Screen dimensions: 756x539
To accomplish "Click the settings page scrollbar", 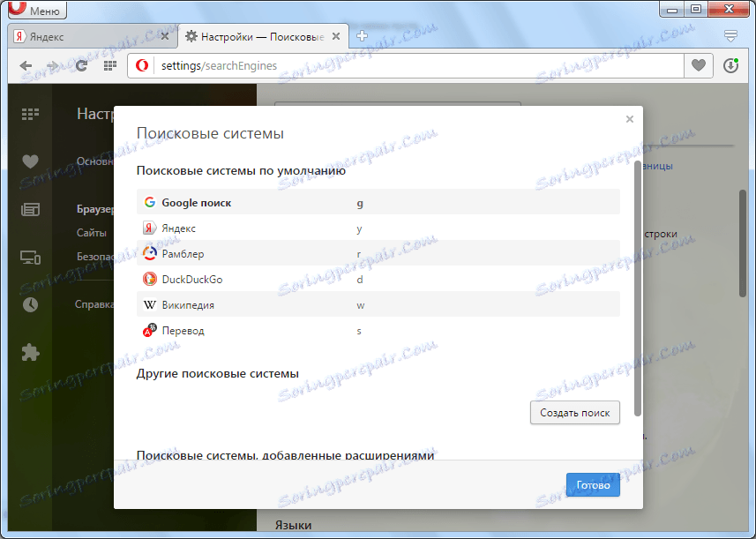I will click(x=743, y=243).
